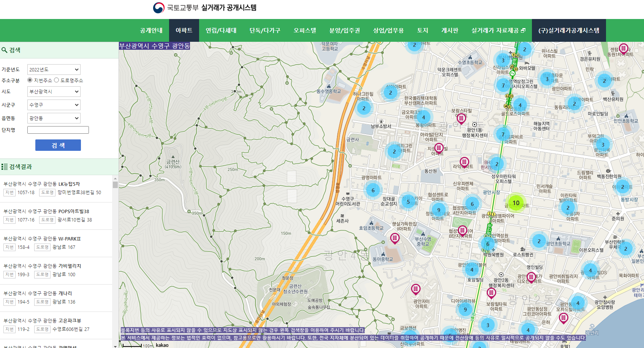Screen dimensions: 644x348
Task: Open the 토지 menu
Action: [x=422, y=30]
